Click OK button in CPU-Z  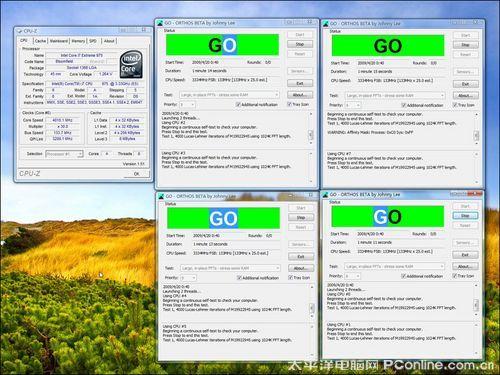point(136,174)
